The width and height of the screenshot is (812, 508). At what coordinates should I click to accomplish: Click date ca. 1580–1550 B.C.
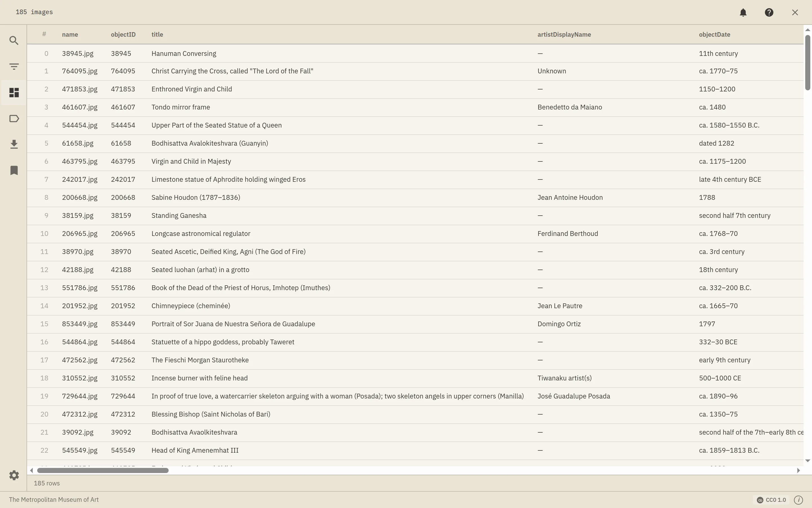click(x=729, y=125)
